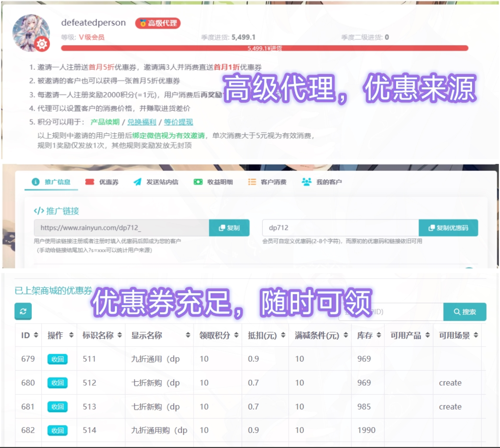Click the refresh icon above the coupon table

(x=23, y=312)
